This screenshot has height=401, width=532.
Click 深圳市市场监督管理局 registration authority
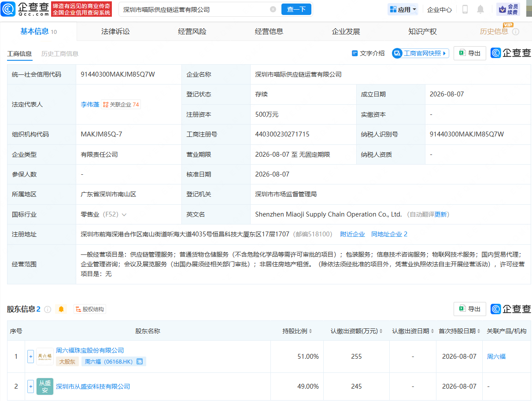click(x=286, y=194)
